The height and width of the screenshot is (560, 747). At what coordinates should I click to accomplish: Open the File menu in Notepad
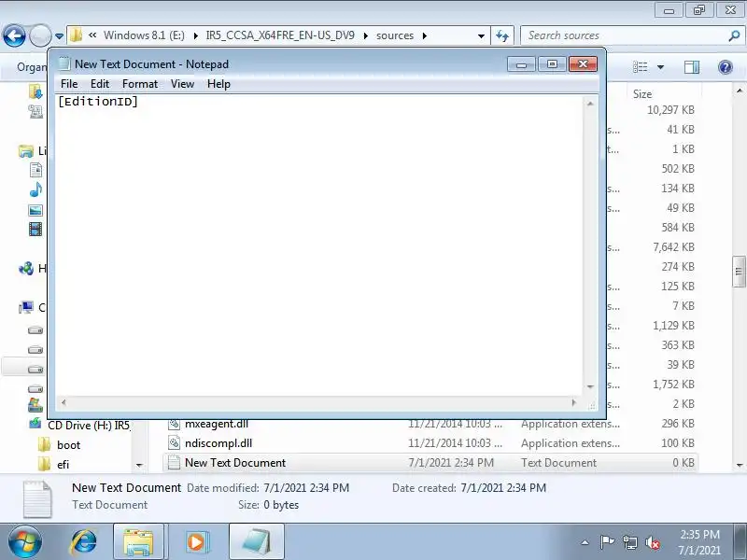click(x=69, y=84)
